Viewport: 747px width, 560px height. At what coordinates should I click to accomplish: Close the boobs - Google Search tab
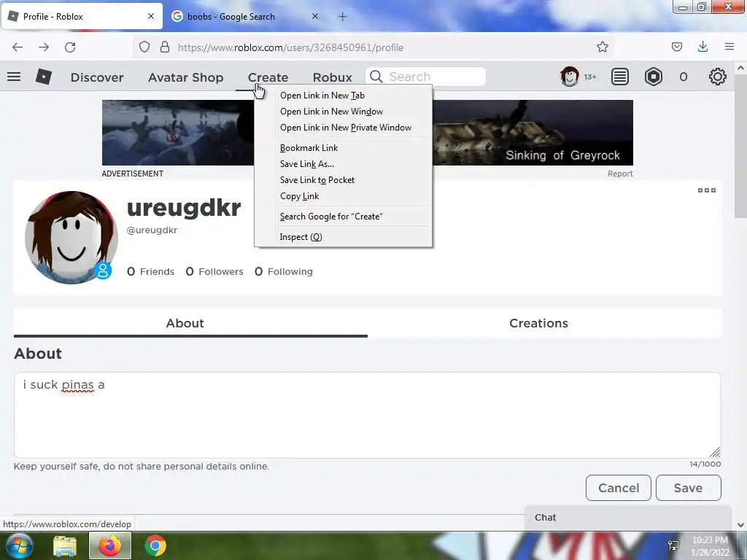tap(315, 16)
